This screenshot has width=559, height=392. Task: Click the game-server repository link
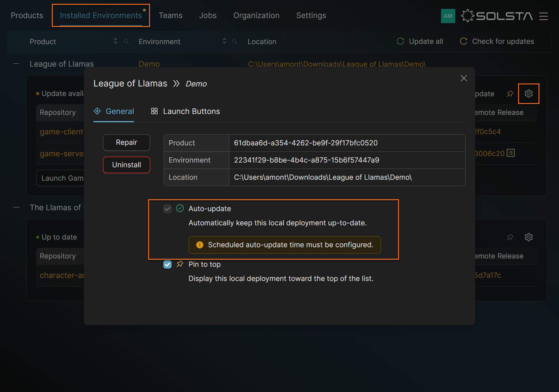pyautogui.click(x=62, y=154)
